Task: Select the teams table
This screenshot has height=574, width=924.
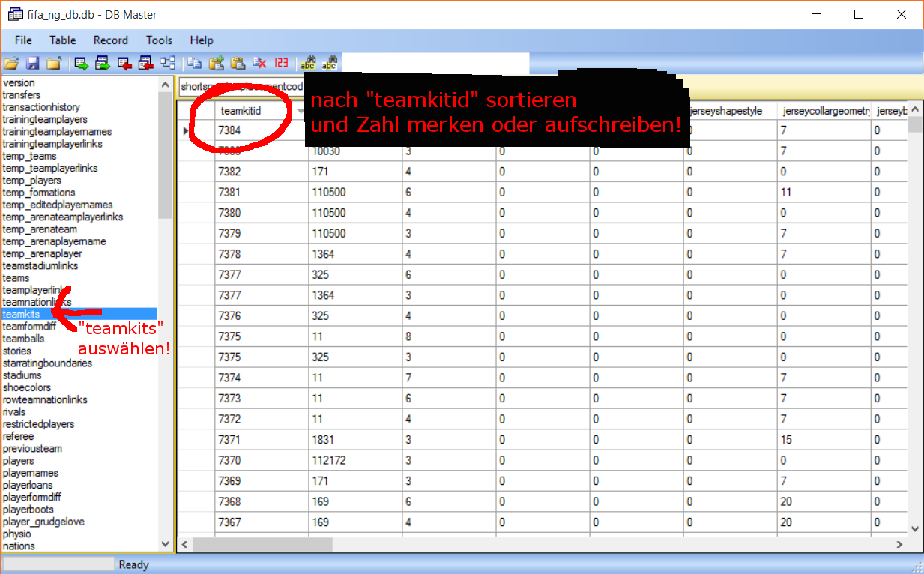Action: coord(16,278)
